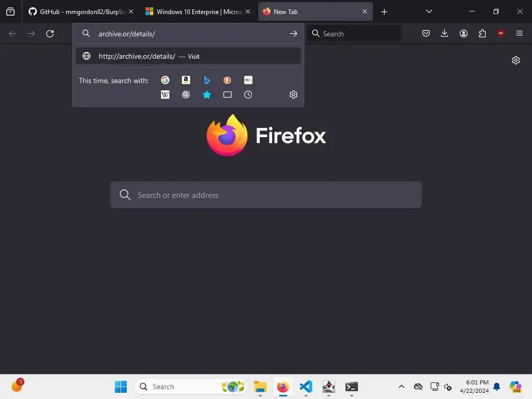
Task: Search in History with clock icon
Action: [x=248, y=95]
